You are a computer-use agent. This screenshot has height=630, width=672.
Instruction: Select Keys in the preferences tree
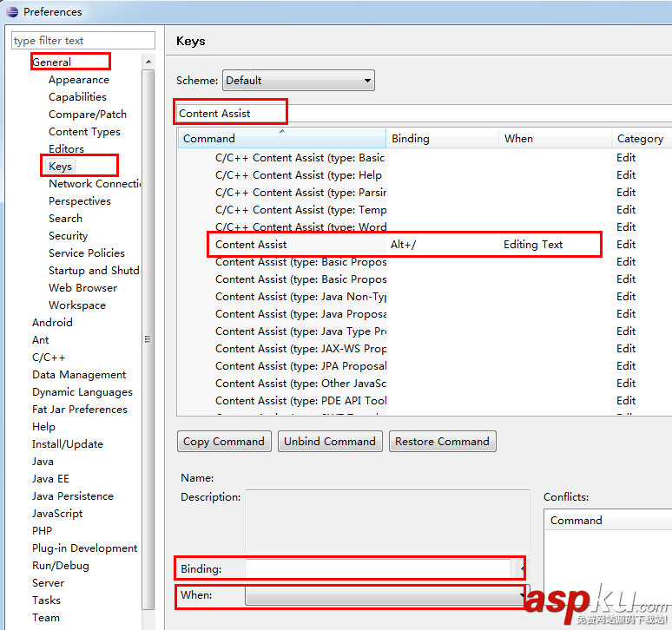click(61, 167)
